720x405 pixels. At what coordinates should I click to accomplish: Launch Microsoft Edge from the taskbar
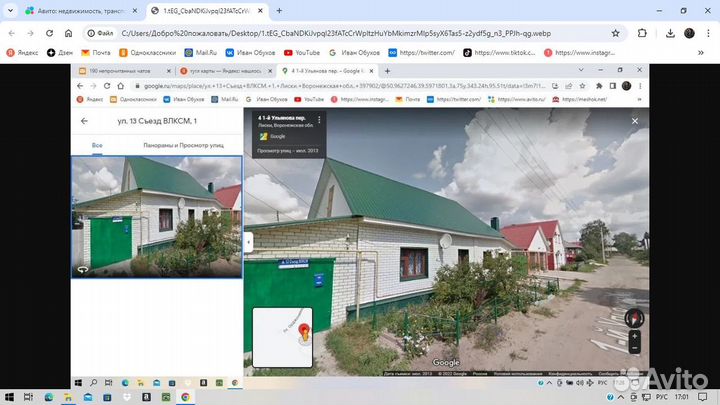tap(49, 397)
